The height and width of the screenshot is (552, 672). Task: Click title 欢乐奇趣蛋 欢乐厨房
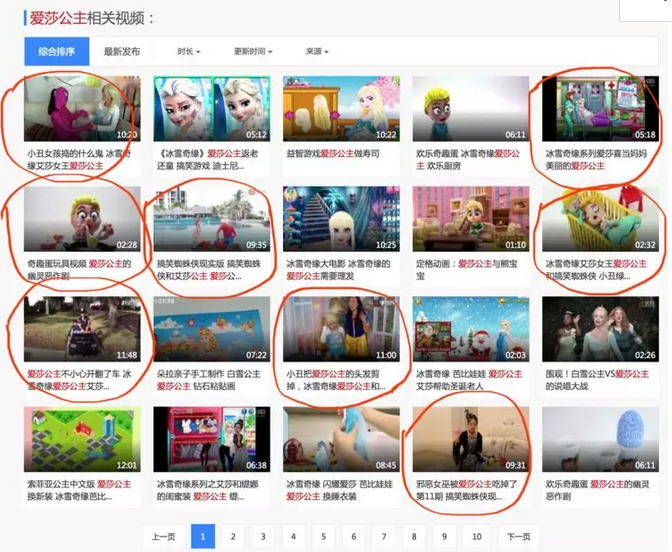(x=468, y=159)
